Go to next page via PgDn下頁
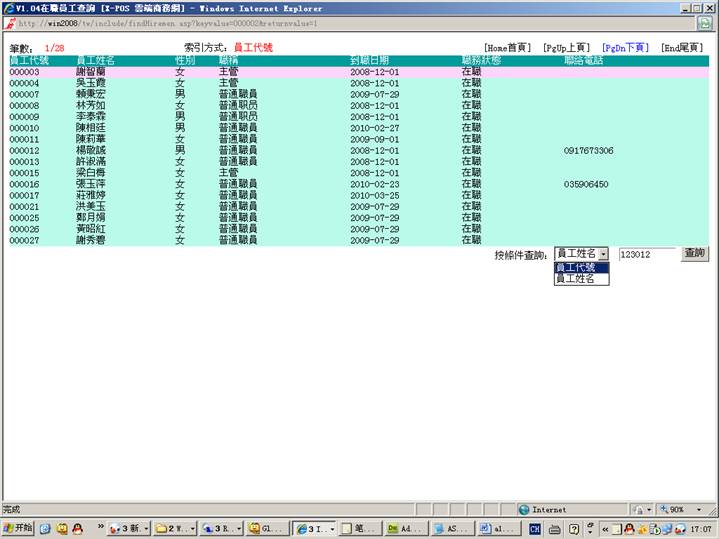 point(625,47)
